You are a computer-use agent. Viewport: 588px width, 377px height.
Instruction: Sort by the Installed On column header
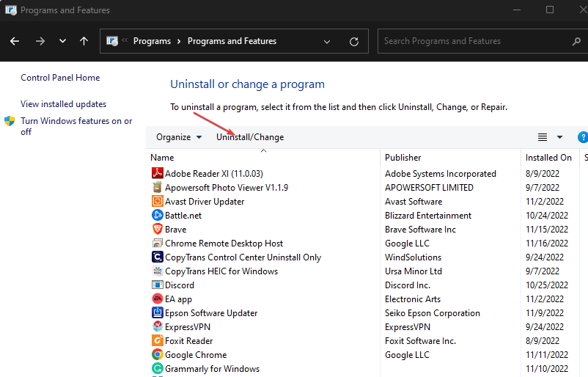click(x=550, y=158)
